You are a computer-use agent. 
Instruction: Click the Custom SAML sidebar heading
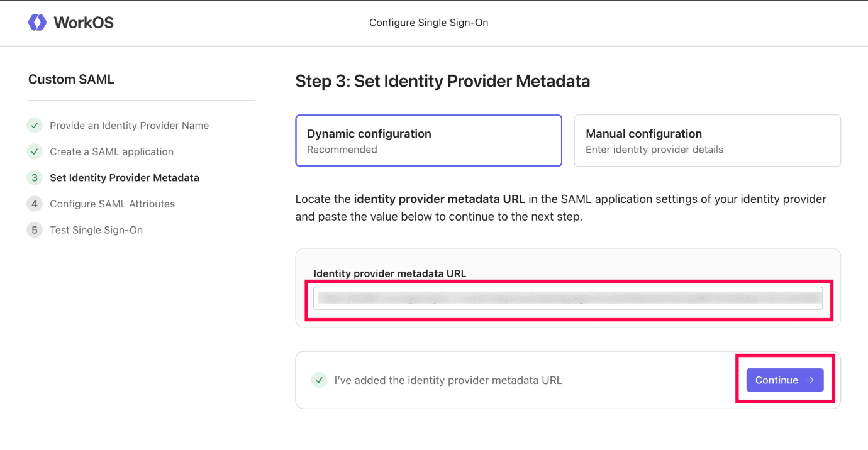click(71, 80)
